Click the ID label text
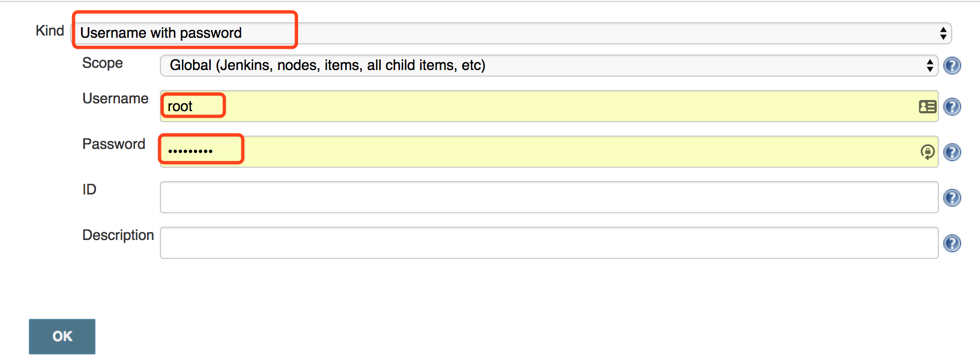The width and height of the screenshot is (980, 360). pos(89,189)
